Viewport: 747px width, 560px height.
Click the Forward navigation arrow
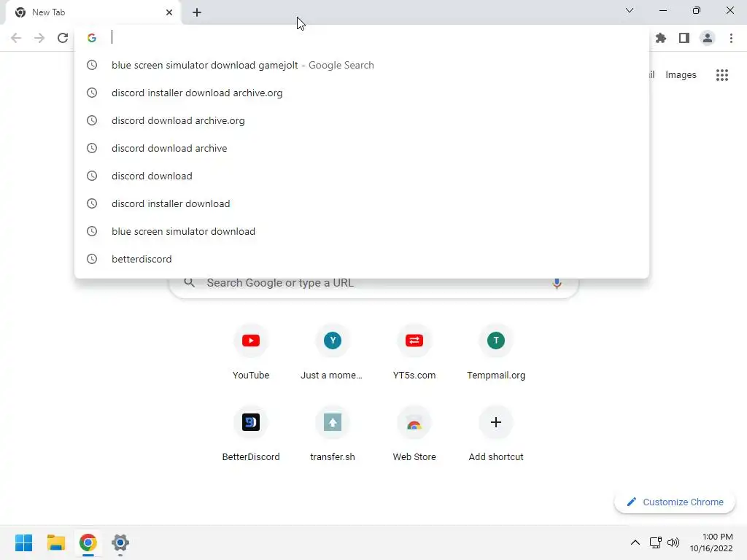coord(39,38)
